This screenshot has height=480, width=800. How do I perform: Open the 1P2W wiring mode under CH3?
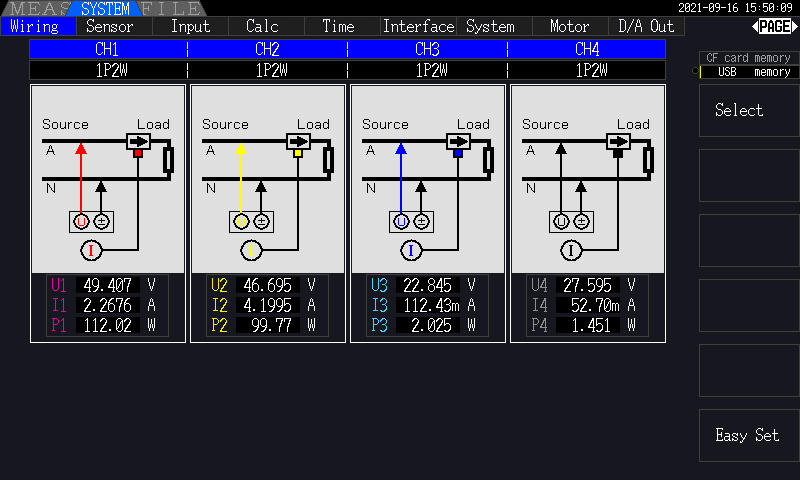coord(427,70)
